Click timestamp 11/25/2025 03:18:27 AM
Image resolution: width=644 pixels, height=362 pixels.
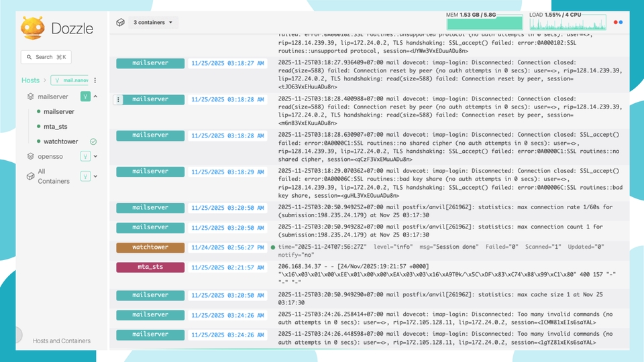pyautogui.click(x=227, y=63)
